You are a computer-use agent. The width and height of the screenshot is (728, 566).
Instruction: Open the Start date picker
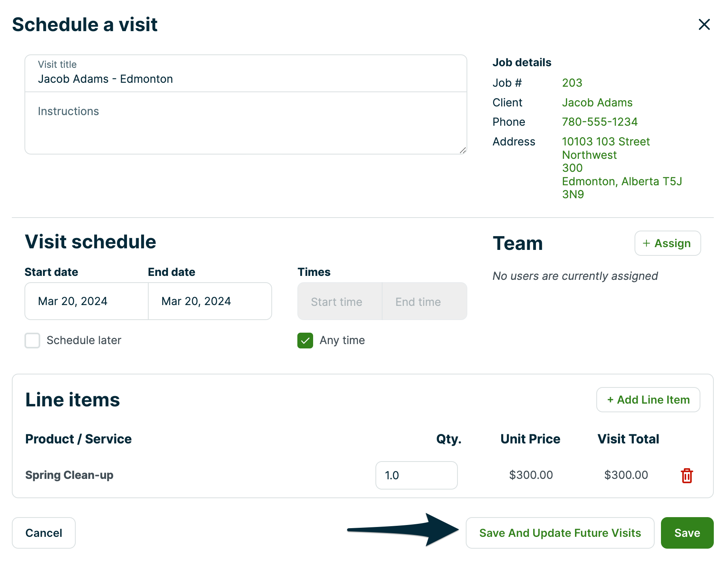tap(86, 301)
